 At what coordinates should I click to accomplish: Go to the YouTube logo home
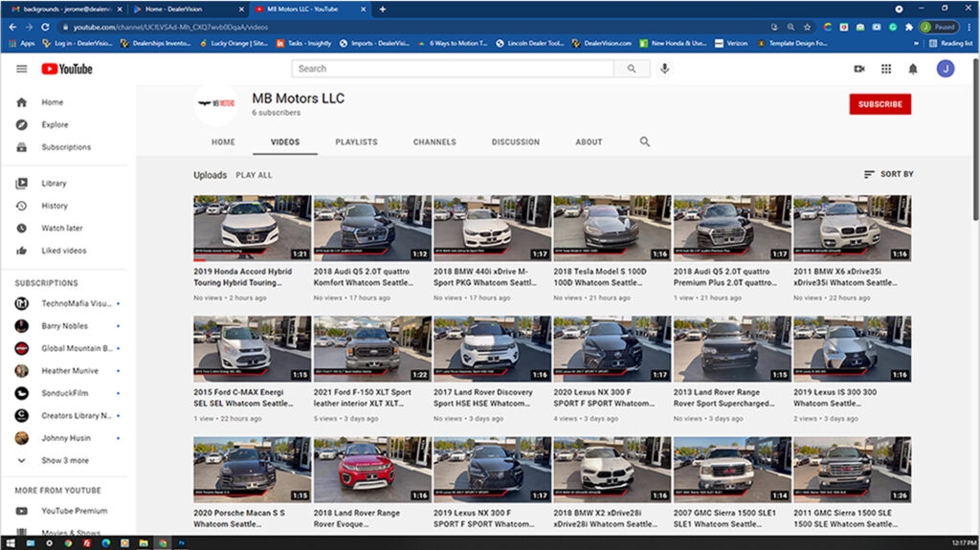(67, 69)
